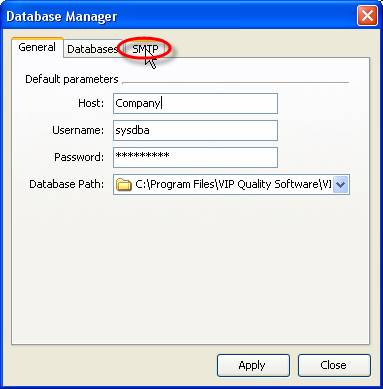Open the Databases tab
383x389 pixels.
coord(92,49)
